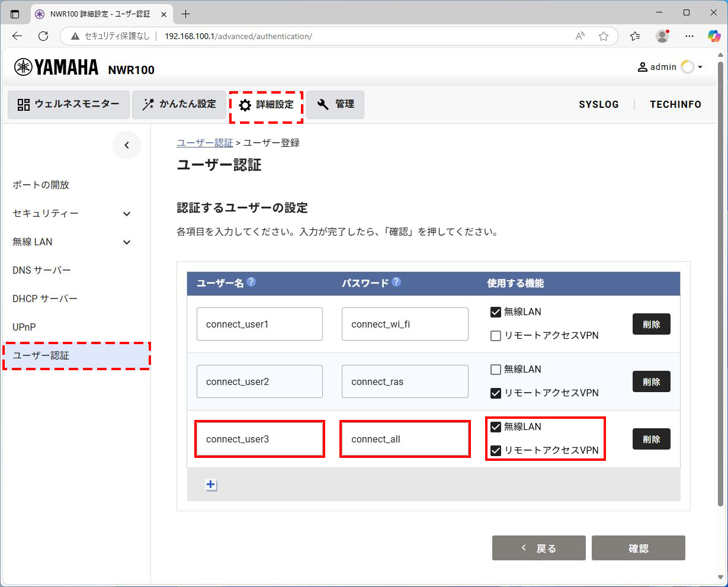The image size is (728, 587).
Task: Open the ウェルネスモニター dashboard icon
Action: click(24, 104)
